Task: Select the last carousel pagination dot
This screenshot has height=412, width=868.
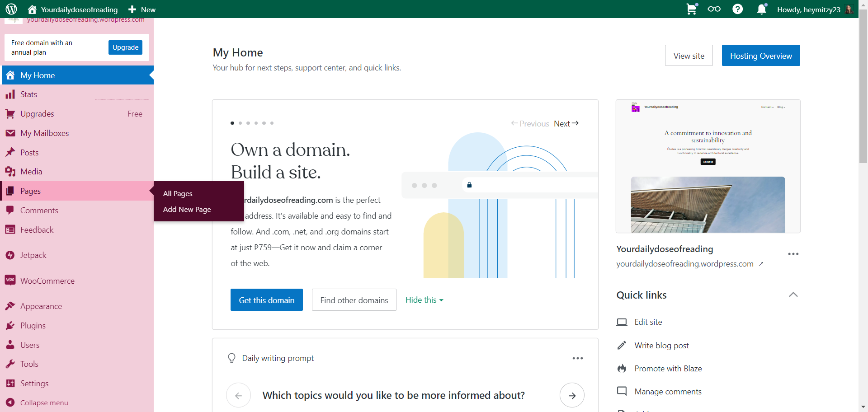Action: coord(272,123)
